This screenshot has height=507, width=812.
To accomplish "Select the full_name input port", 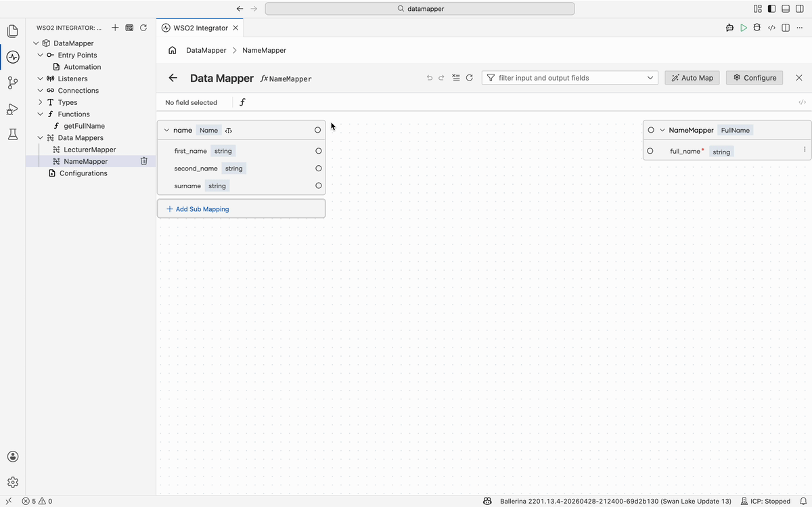I will click(x=650, y=151).
